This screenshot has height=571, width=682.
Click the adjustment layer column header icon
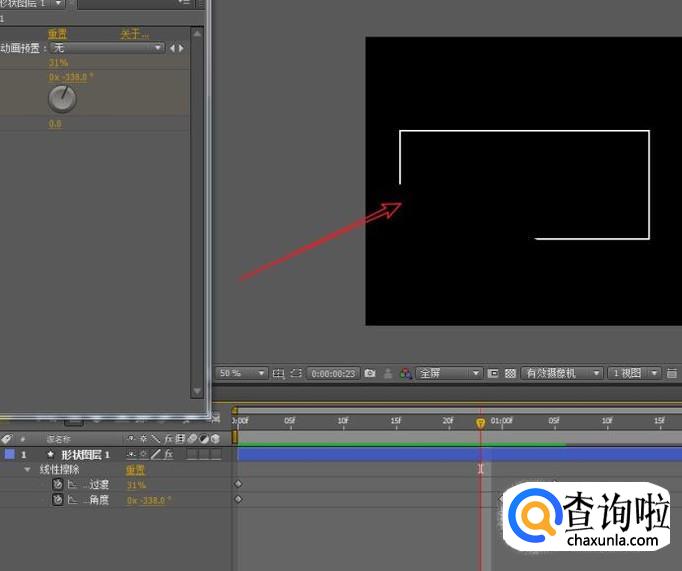click(x=204, y=439)
